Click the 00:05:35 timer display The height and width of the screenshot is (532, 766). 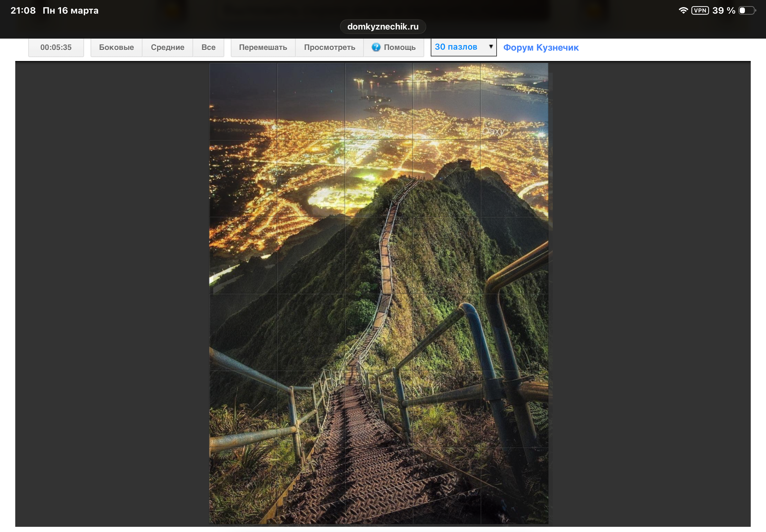pyautogui.click(x=56, y=47)
